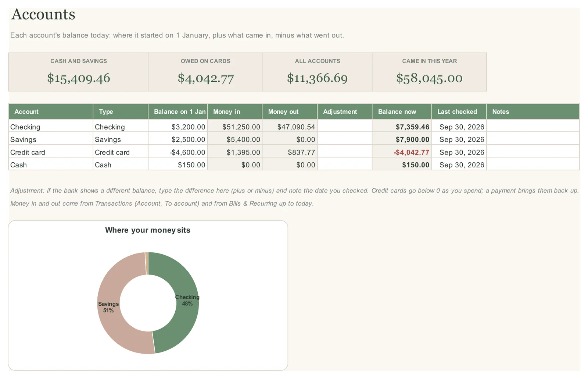Select the All Accounts total $11,366.69
588x379 pixels.
(317, 78)
